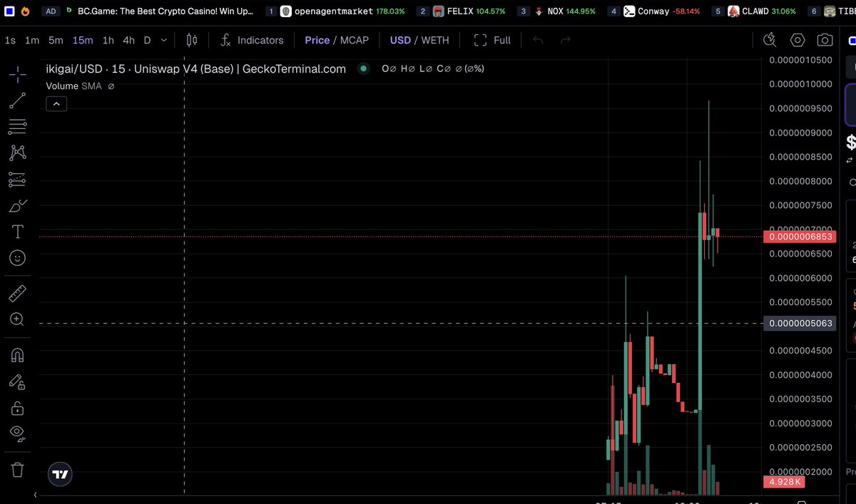Open quick search lightning icon
This screenshot has width=856, height=504.
pos(770,40)
